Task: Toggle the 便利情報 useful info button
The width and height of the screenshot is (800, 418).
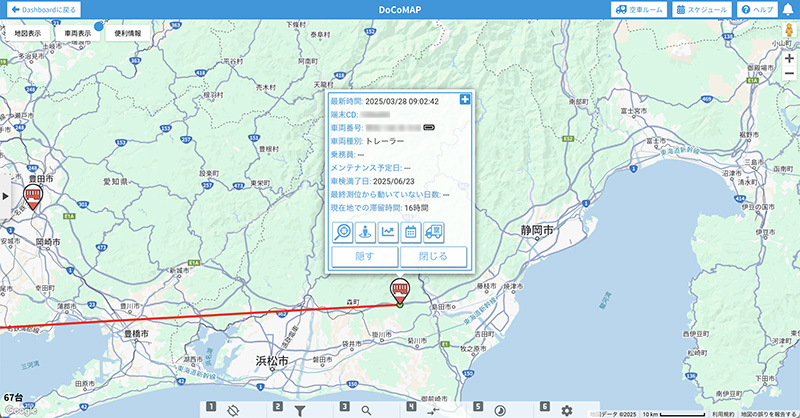Action: (x=128, y=33)
